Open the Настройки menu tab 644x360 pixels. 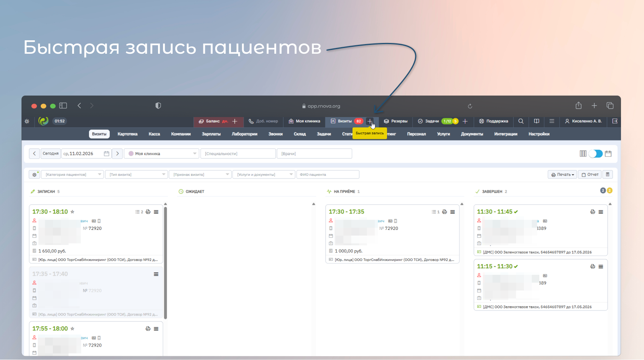pos(539,134)
